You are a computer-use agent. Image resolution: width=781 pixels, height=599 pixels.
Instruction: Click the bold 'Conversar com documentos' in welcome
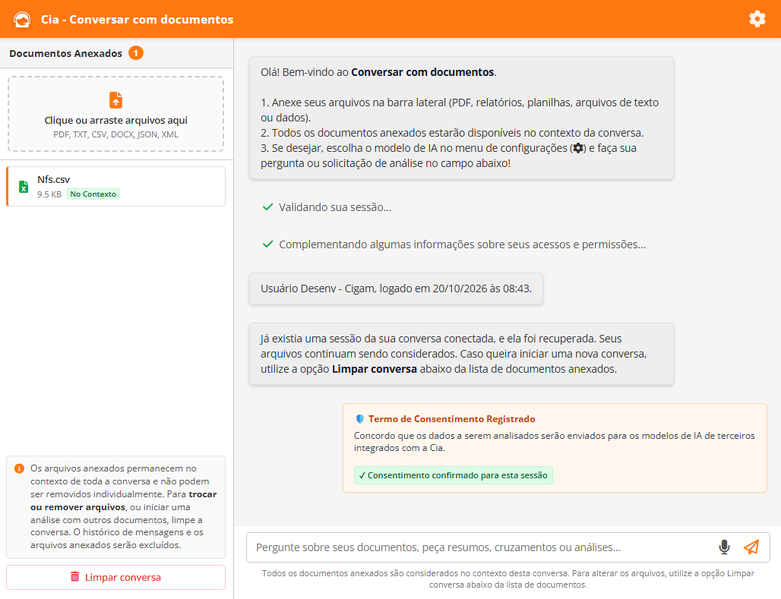(x=422, y=72)
